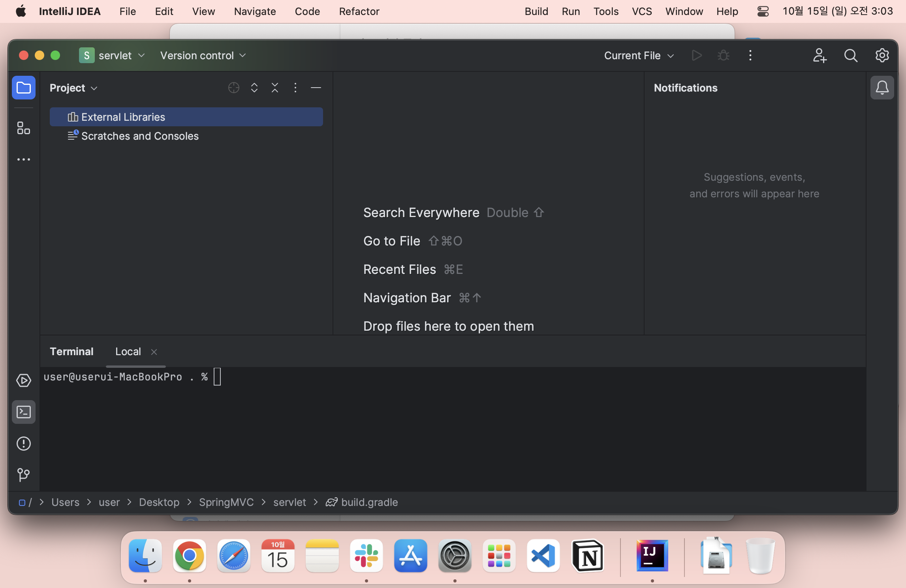Switch to the Local terminal tab
The width and height of the screenshot is (906, 588).
(x=128, y=351)
